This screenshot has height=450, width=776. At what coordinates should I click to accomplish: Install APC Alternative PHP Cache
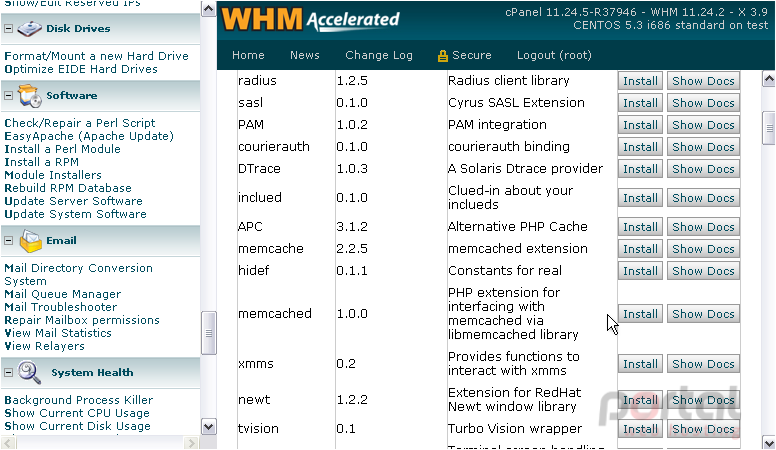[x=640, y=227]
